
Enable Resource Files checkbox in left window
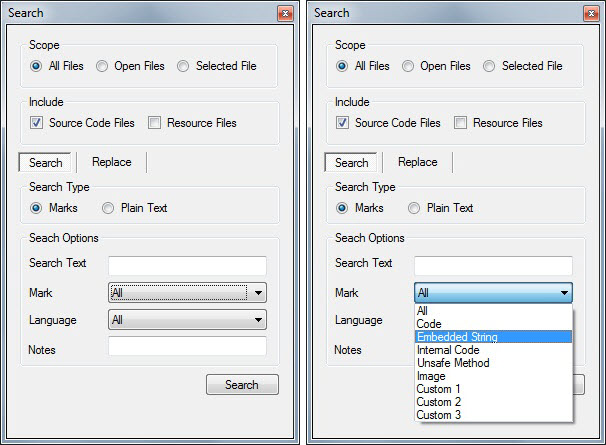155,123
